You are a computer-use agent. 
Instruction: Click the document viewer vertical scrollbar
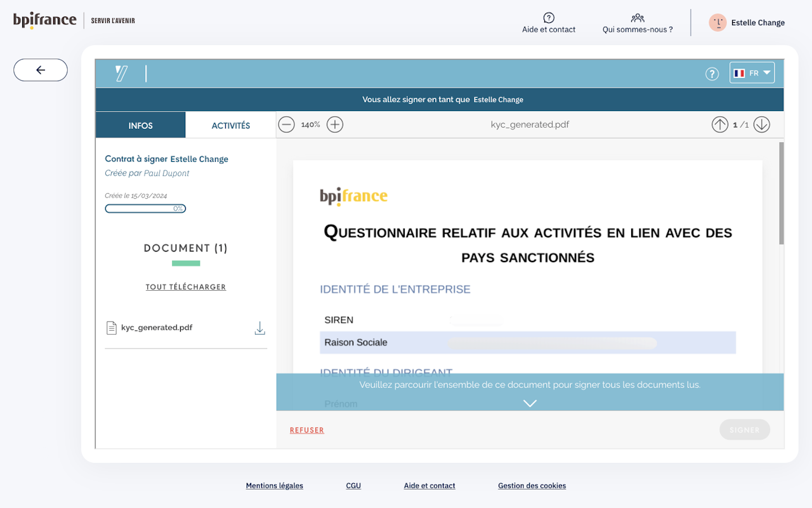[782, 193]
